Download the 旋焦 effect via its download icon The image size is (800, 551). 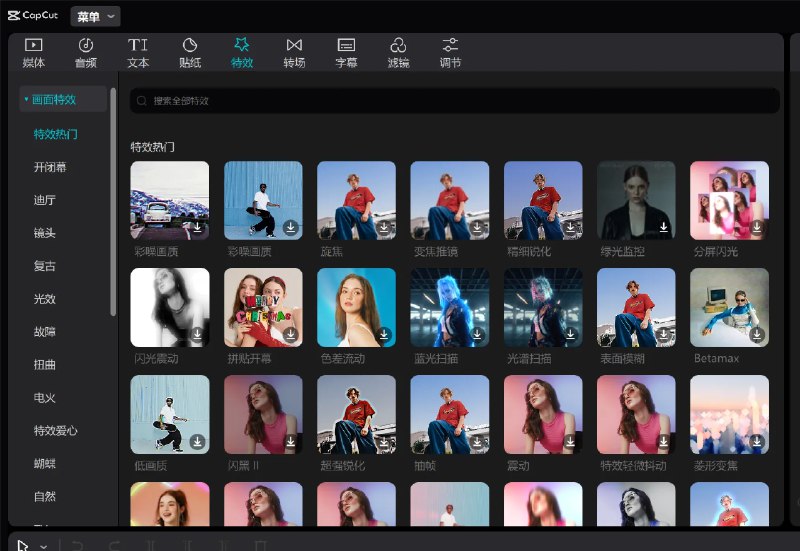point(384,227)
